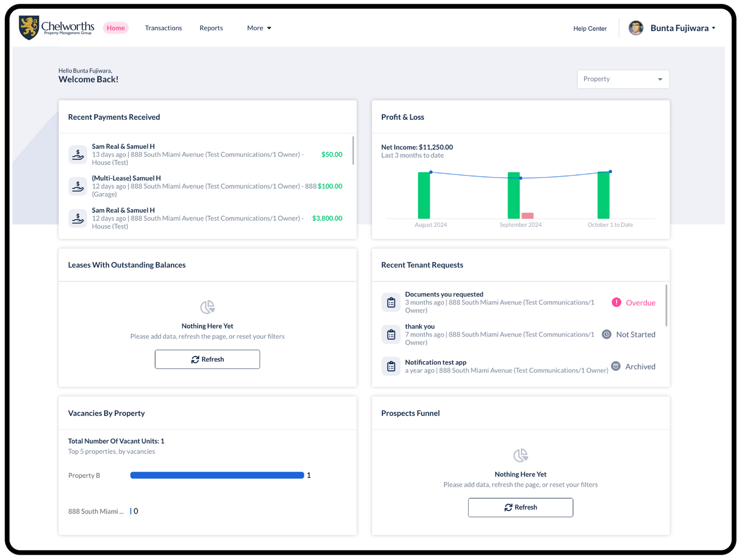The height and width of the screenshot is (560, 741).
Task: Expand the More navigation menu
Action: click(x=259, y=28)
